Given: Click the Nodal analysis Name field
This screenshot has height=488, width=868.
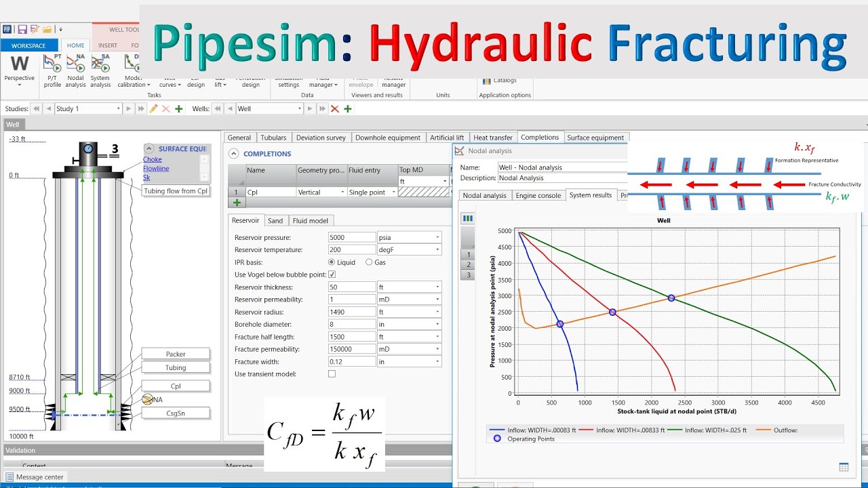Looking at the screenshot, I should tap(562, 167).
